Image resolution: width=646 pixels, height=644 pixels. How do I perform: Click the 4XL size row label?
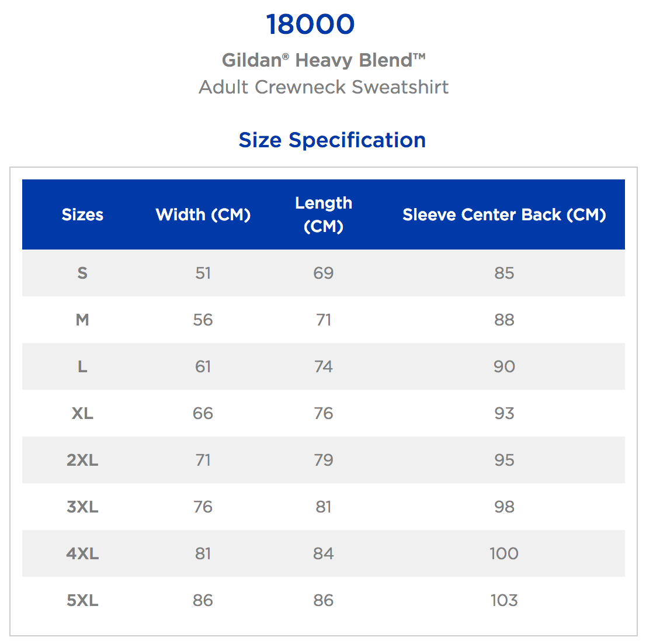click(x=82, y=553)
